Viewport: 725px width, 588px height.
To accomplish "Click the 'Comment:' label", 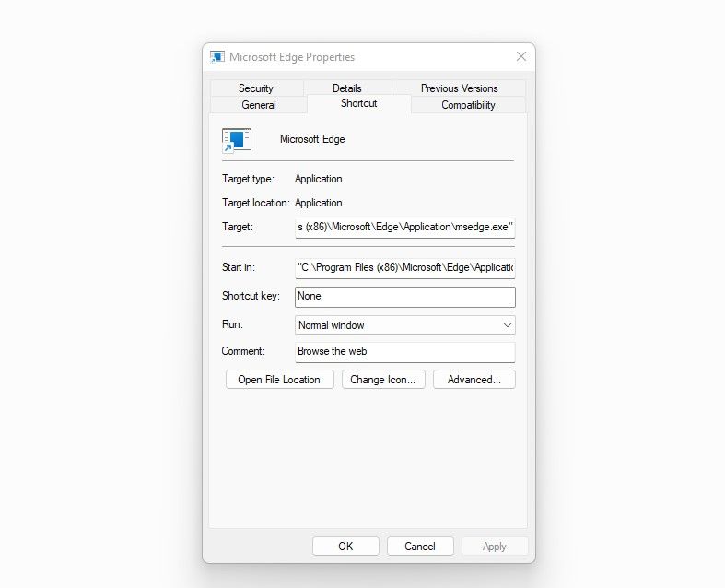I will point(243,351).
